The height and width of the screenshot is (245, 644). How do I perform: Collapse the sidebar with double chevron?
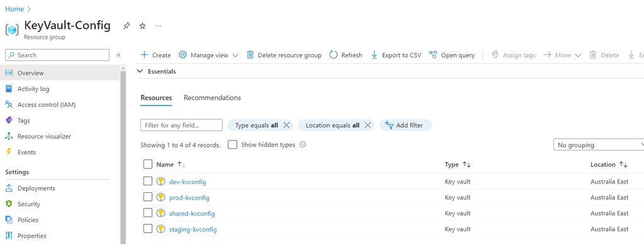coord(119,55)
